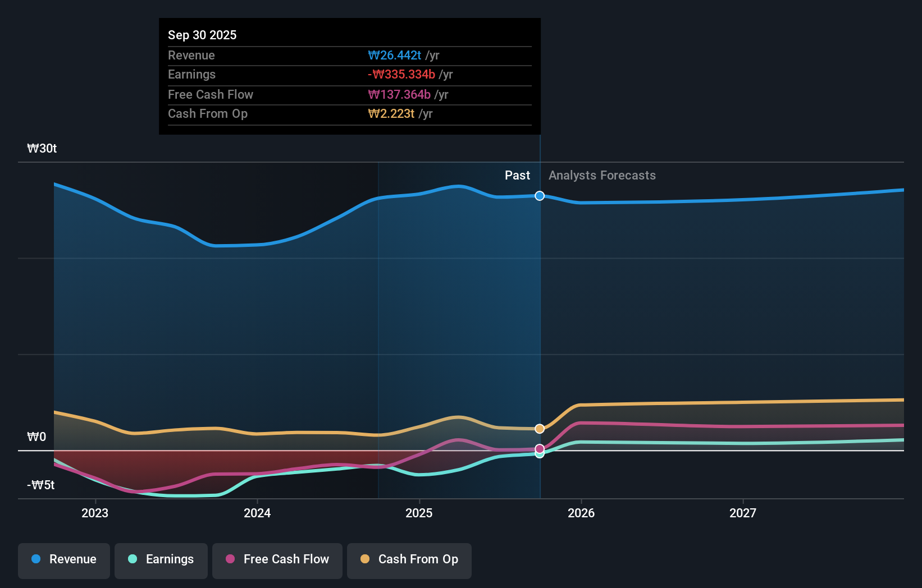Click the Sep 30 2025 tooltip header

[202, 35]
